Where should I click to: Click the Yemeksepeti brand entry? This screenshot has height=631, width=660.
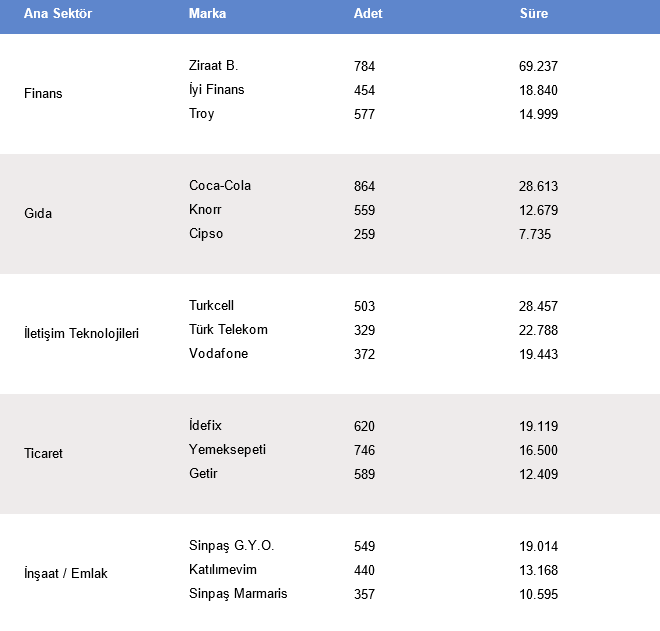click(x=227, y=450)
